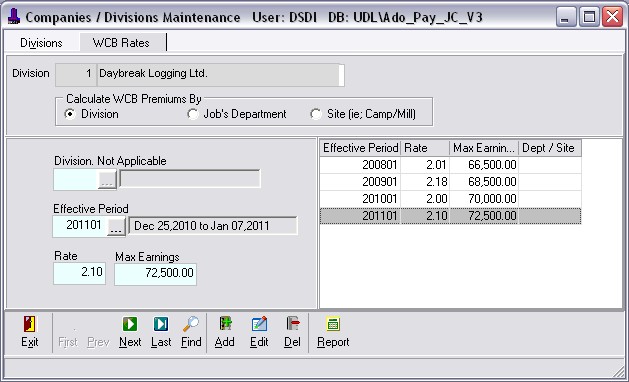Screen dimensions: 629x382
Task: Click the application icon in title bar
Action: coord(14,16)
